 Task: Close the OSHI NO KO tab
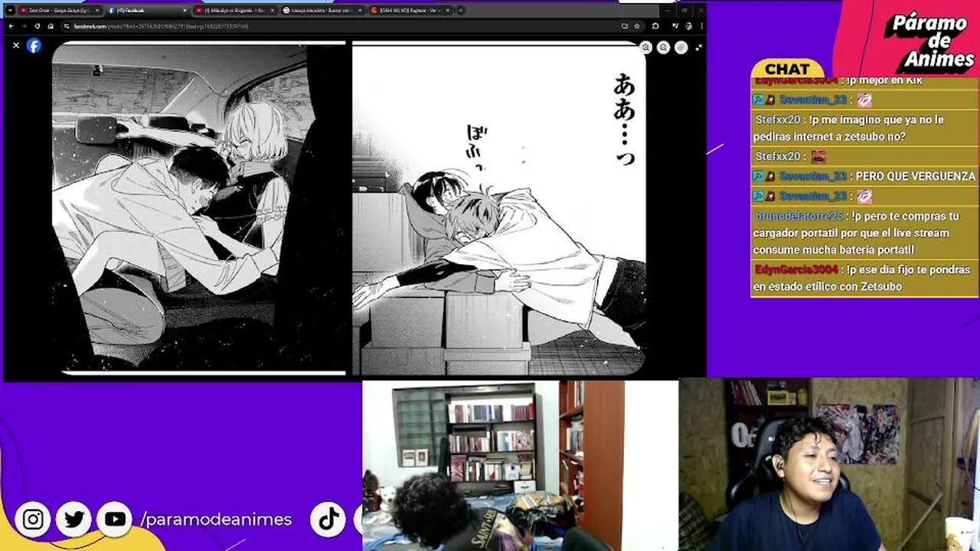448,11
